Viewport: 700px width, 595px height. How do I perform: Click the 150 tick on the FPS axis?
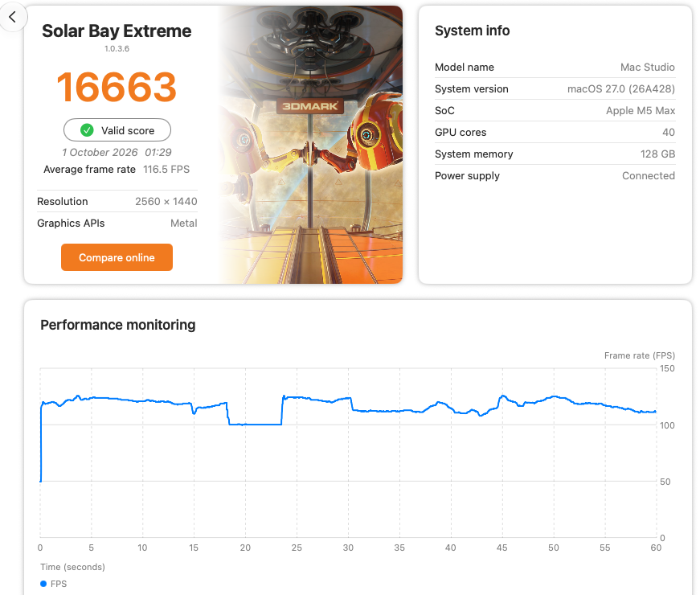pyautogui.click(x=667, y=368)
